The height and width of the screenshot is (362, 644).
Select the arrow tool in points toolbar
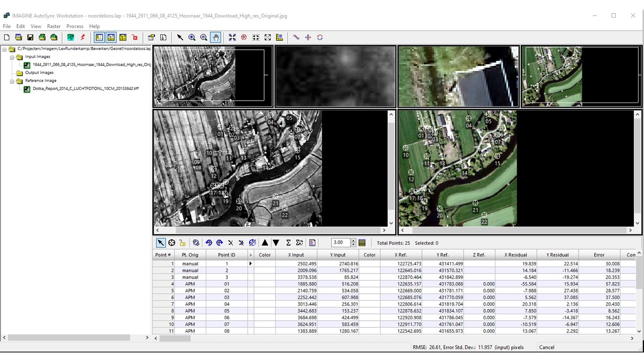[x=160, y=243]
